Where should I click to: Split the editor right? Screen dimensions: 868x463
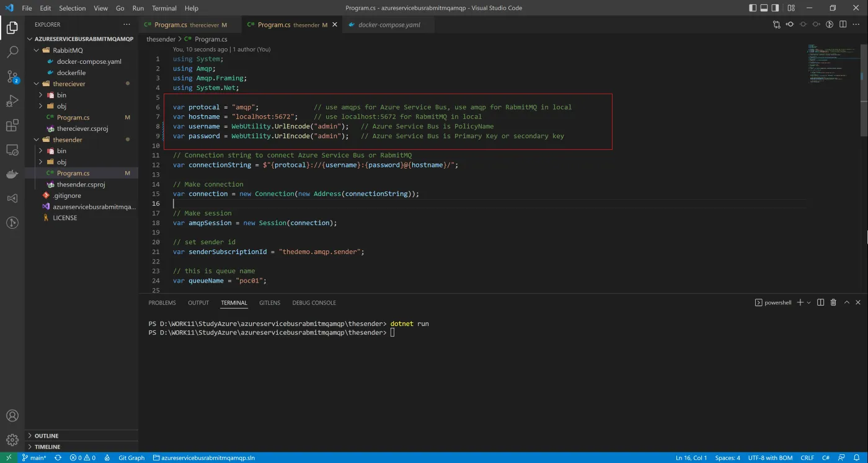click(843, 25)
